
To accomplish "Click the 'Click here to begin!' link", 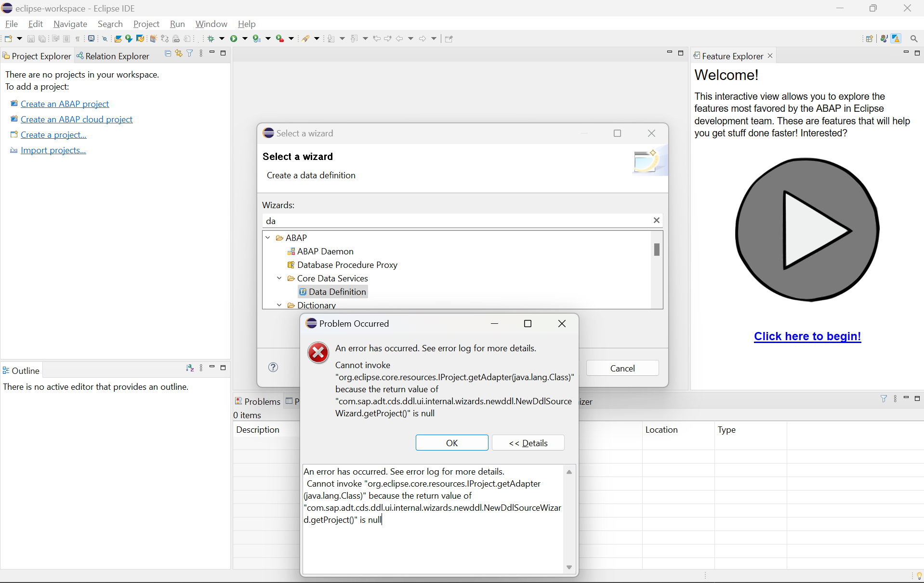I will pyautogui.click(x=807, y=336).
